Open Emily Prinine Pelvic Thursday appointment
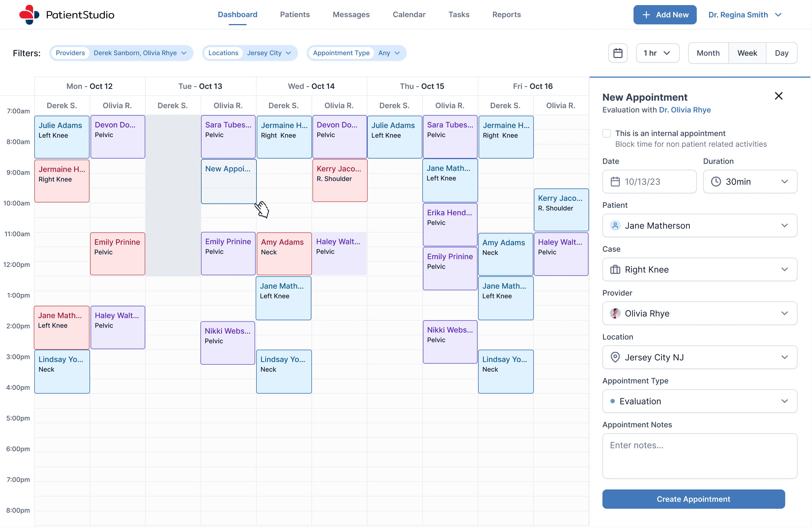Image resolution: width=812 pixels, height=528 pixels. click(x=450, y=269)
